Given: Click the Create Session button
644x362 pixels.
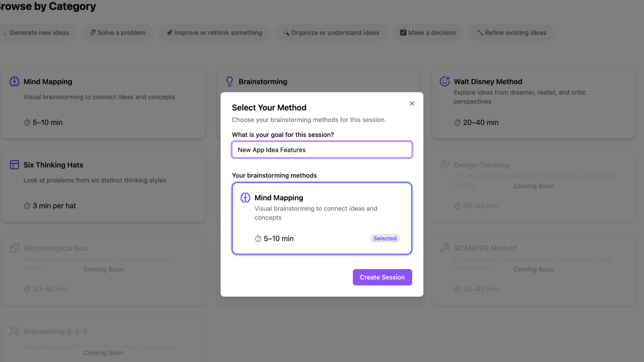Looking at the screenshot, I should point(382,277).
